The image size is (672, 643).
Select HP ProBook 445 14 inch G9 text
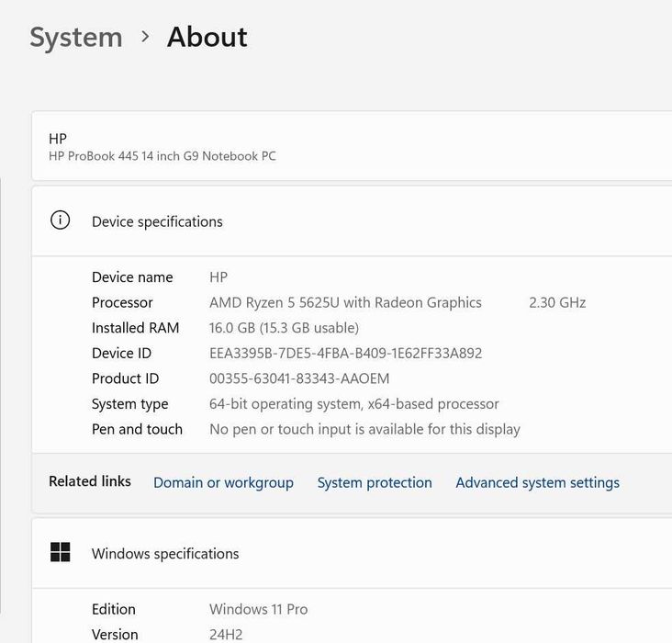162,156
